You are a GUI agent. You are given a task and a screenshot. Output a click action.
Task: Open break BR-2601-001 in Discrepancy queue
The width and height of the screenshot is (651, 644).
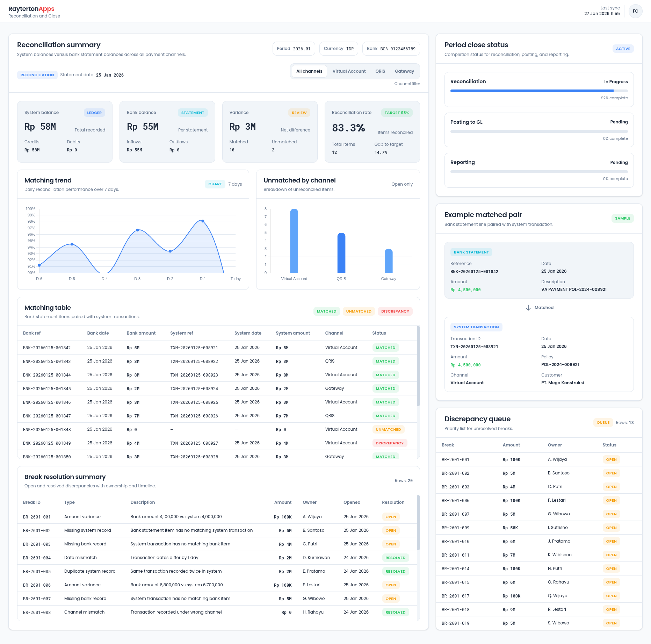point(455,460)
